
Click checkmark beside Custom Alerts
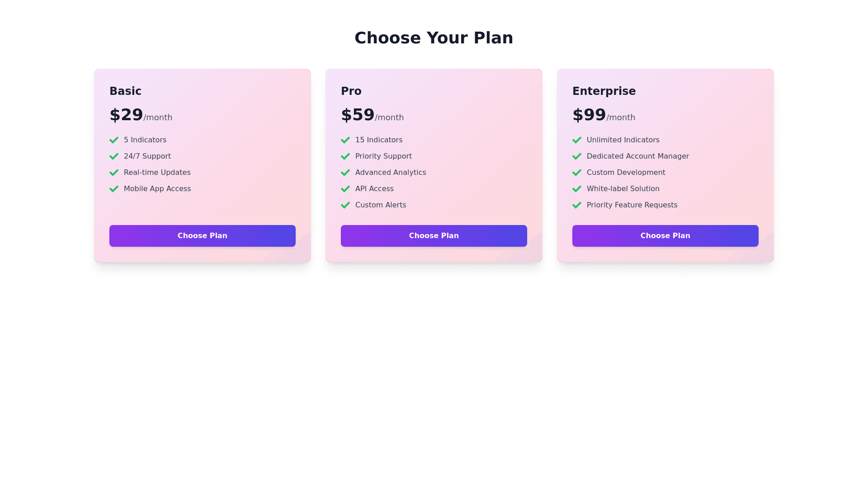[345, 205]
